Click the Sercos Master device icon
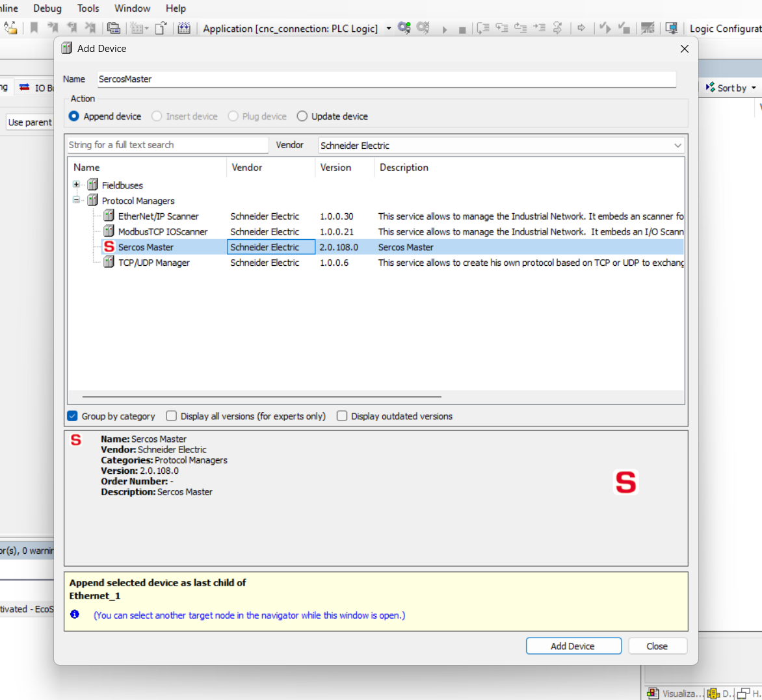 coord(109,247)
